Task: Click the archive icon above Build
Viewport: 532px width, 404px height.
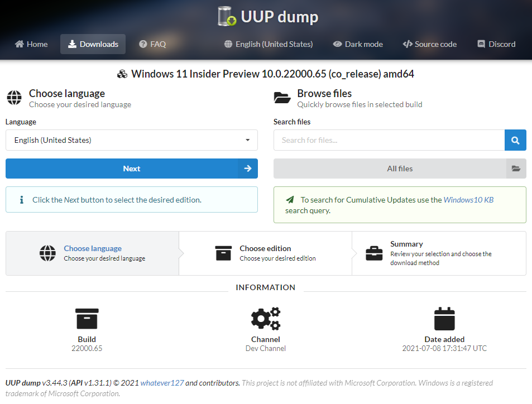Action: point(87,319)
